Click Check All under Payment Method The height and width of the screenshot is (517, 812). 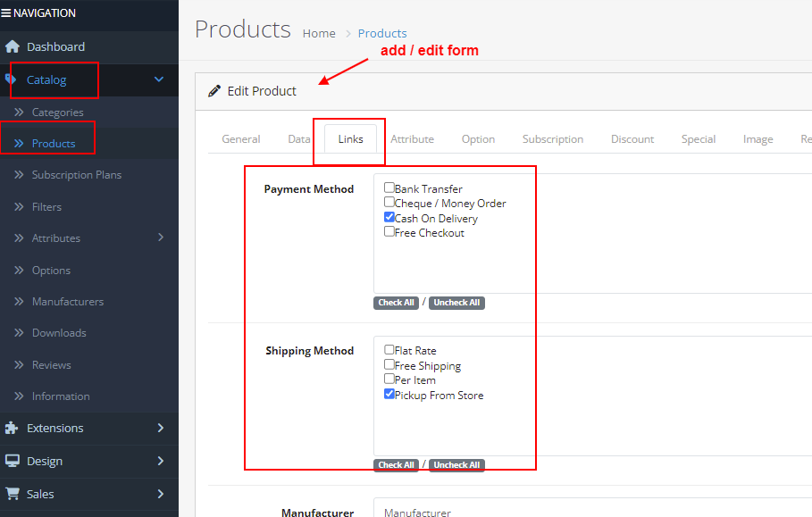click(x=396, y=303)
